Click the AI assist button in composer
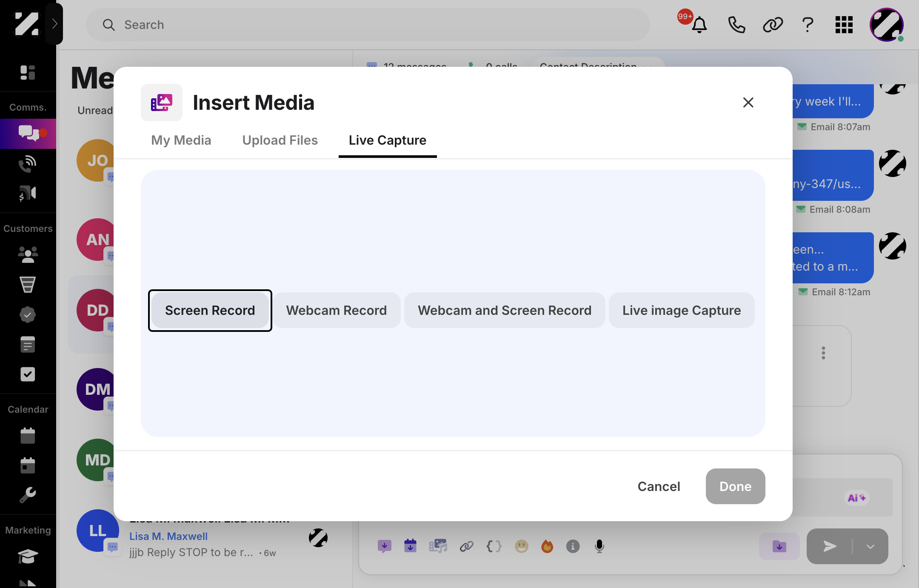Viewport: 919px width, 588px height. point(856,498)
